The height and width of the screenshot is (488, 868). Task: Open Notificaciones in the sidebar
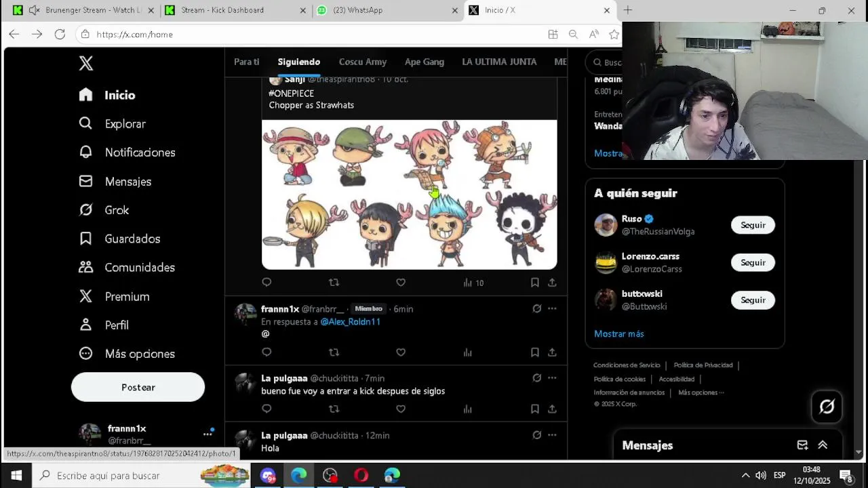[127, 152]
